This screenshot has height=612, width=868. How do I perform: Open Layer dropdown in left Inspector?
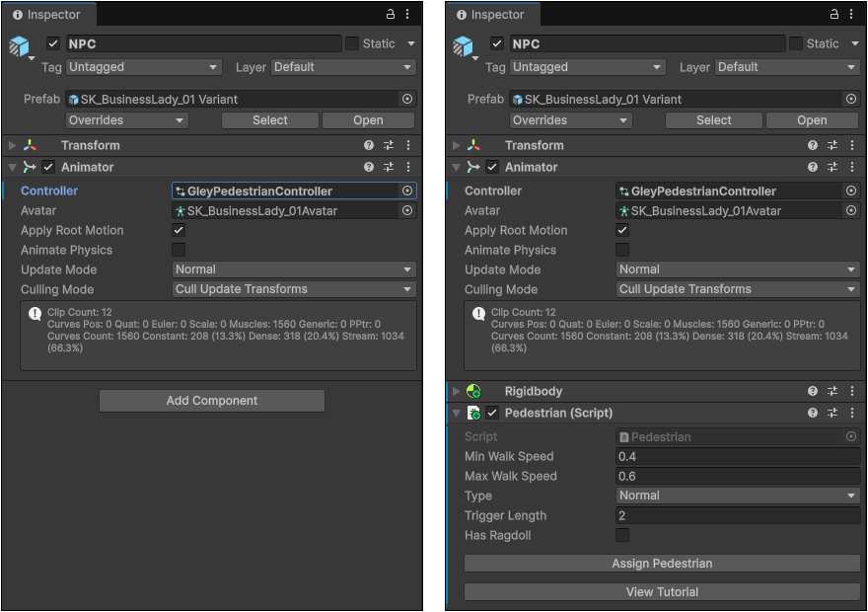pyautogui.click(x=343, y=67)
